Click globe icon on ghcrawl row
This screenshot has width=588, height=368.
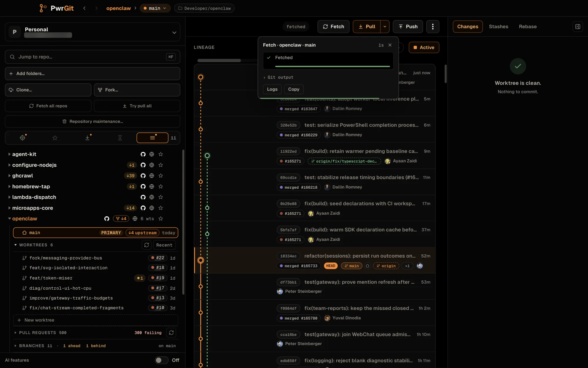[152, 176]
